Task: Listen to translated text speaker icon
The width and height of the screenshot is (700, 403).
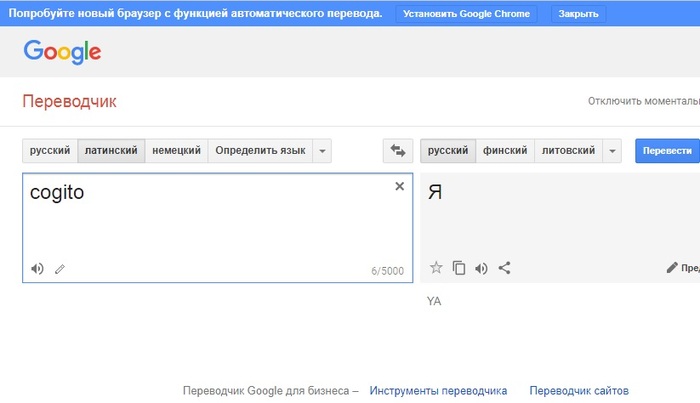Action: point(481,268)
